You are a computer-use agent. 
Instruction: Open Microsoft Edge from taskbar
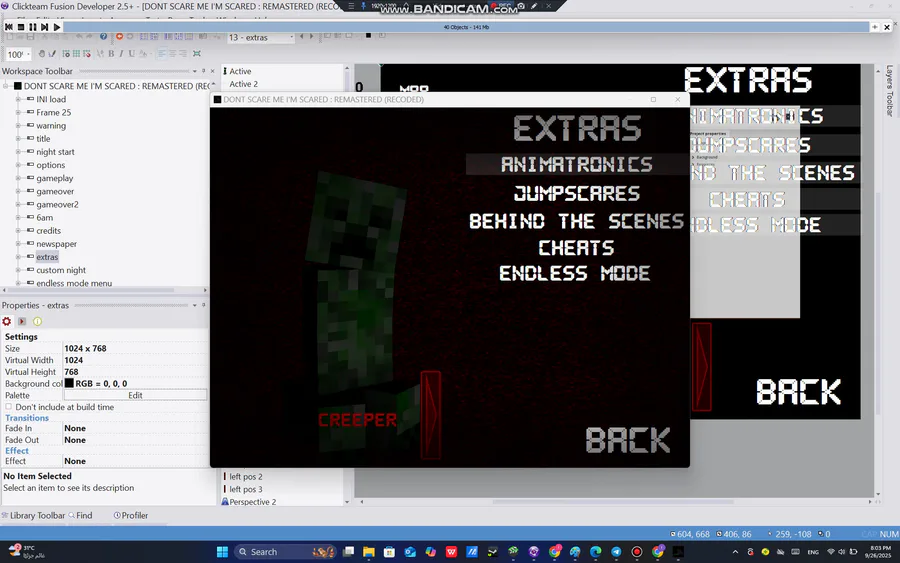[595, 552]
